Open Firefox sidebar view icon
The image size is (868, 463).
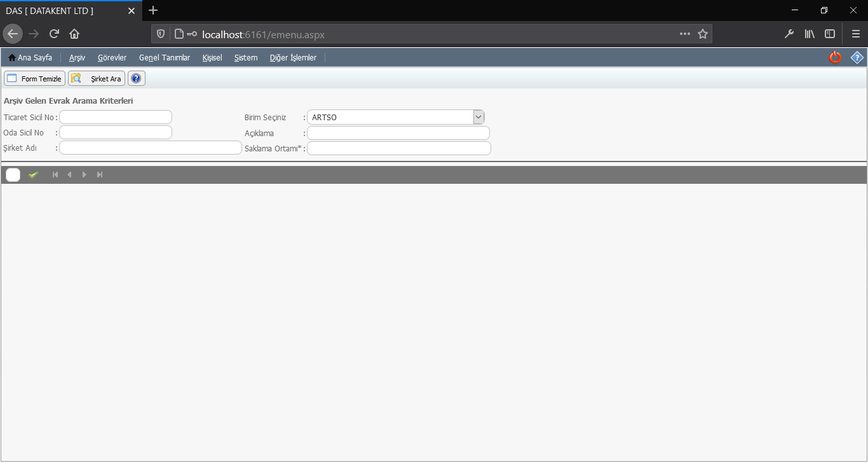830,34
